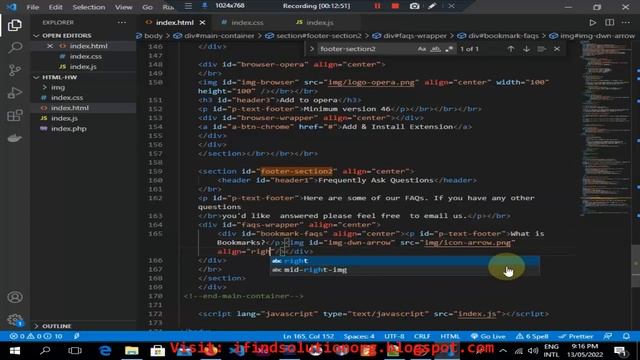Open Source Control view
The height and width of the screenshot is (360, 640).
[x=15, y=70]
